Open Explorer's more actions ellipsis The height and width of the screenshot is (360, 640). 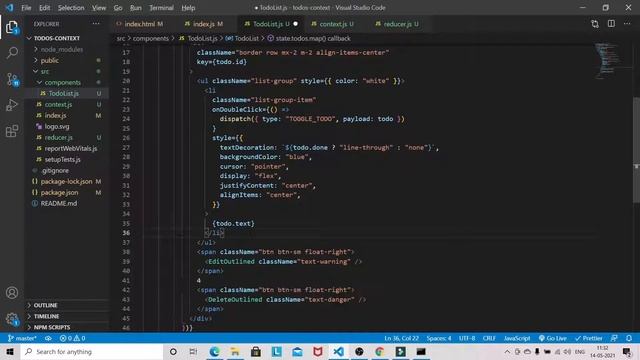click(96, 24)
